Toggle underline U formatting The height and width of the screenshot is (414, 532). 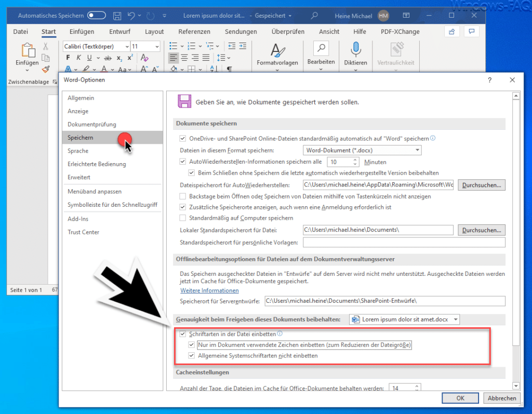click(89, 58)
